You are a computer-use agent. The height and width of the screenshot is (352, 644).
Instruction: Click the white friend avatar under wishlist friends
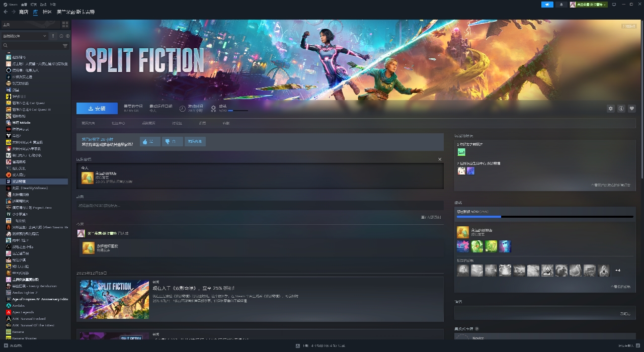pos(461,171)
